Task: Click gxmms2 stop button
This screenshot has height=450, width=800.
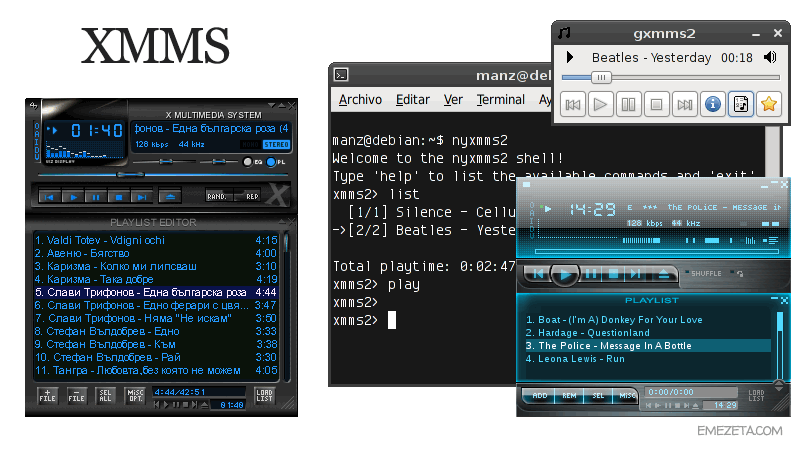Action: 657,105
